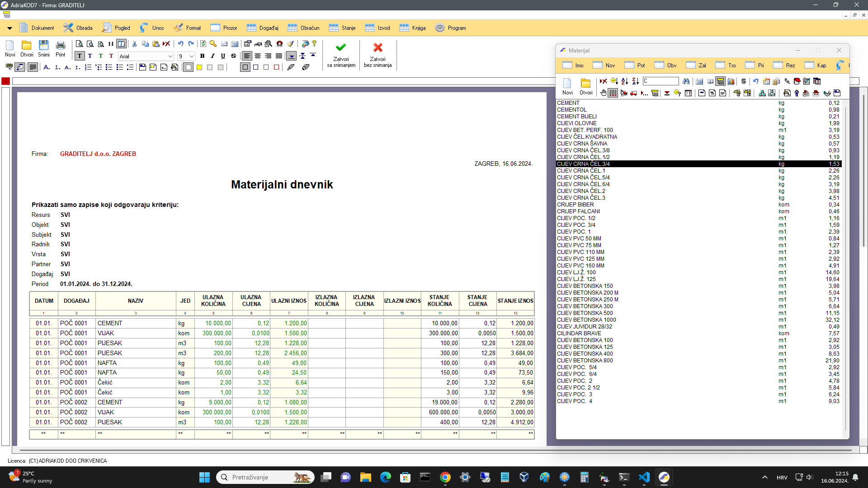Click the yellow key icon

tap(213, 44)
